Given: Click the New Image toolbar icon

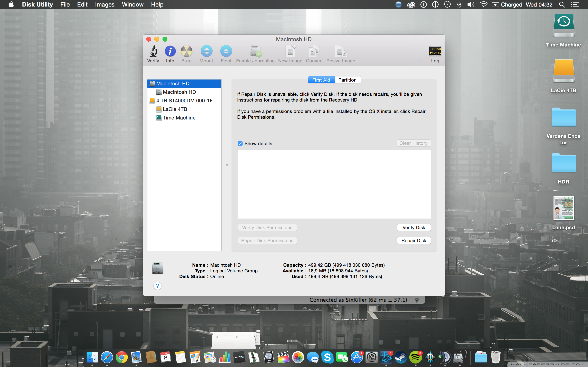Looking at the screenshot, I should (x=290, y=51).
